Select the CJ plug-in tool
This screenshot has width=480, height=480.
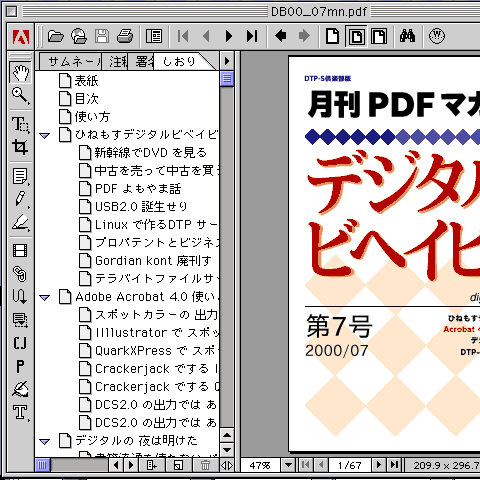pos(20,343)
